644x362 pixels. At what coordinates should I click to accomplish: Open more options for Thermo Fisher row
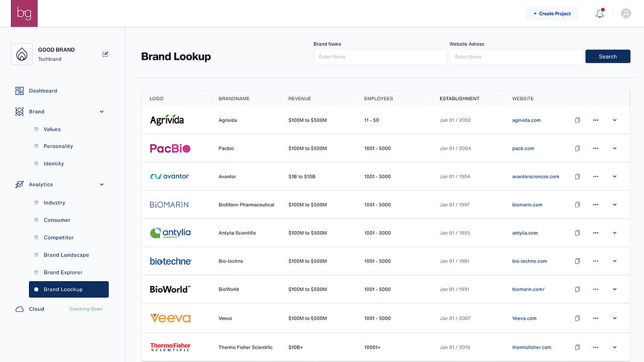[596, 348]
